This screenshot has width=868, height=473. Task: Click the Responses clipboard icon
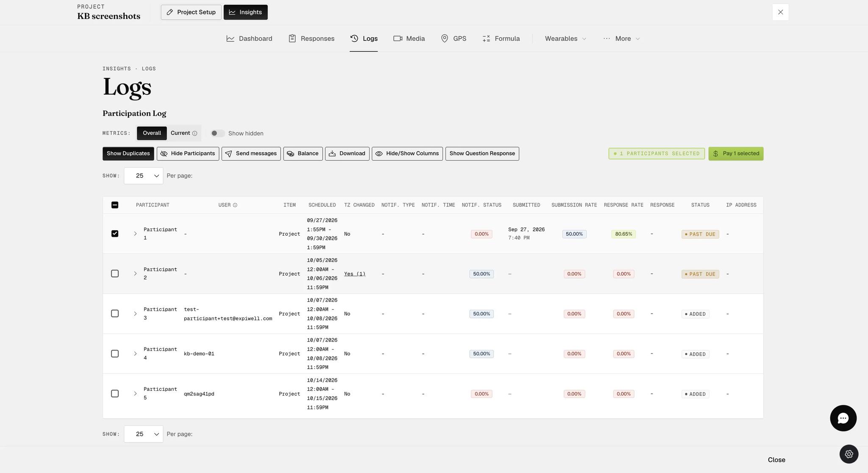click(292, 39)
